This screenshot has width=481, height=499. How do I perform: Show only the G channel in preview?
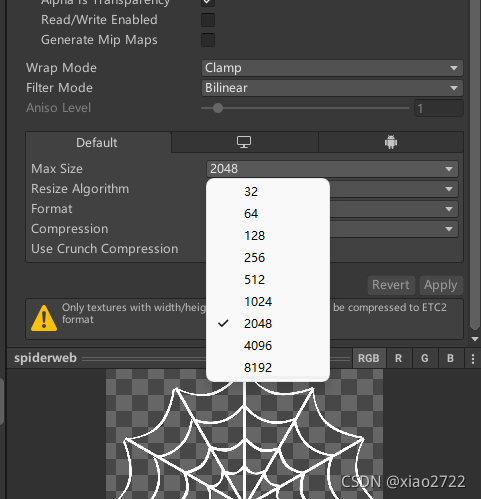coord(425,358)
